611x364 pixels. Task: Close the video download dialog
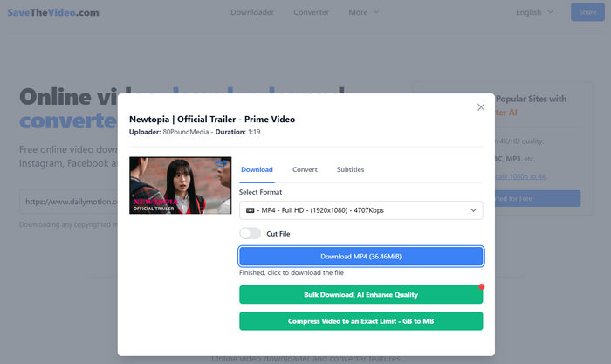(481, 107)
